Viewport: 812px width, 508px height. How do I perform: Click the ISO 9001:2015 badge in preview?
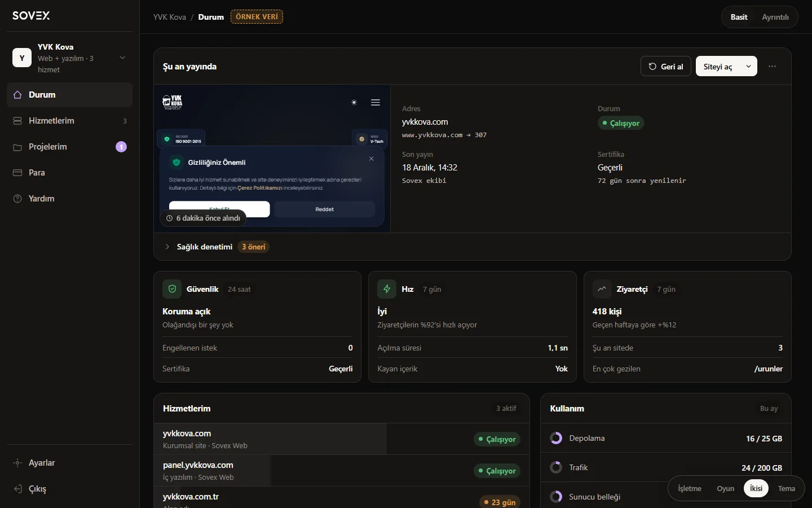181,139
